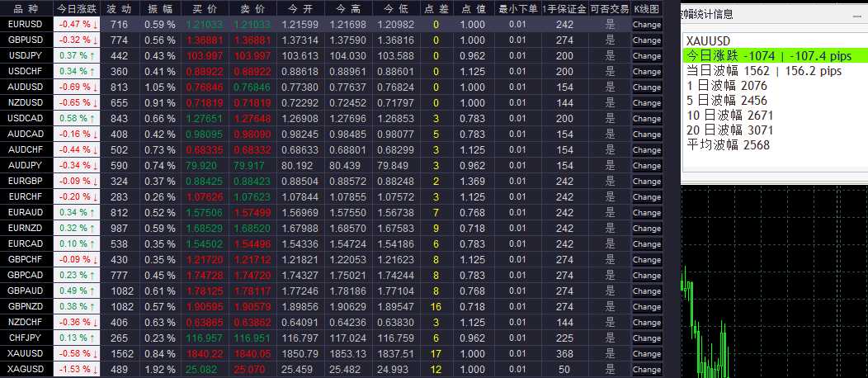The height and width of the screenshot is (378, 868).
Task: Select the GBPCAD symbol cell
Action: [x=26, y=275]
